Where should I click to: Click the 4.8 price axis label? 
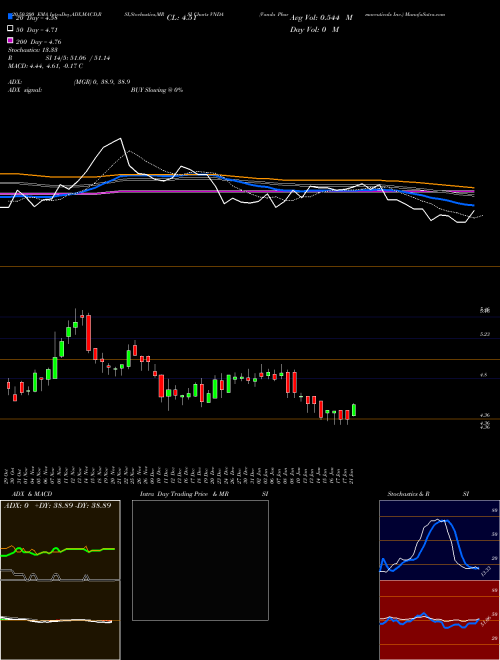click(x=484, y=375)
